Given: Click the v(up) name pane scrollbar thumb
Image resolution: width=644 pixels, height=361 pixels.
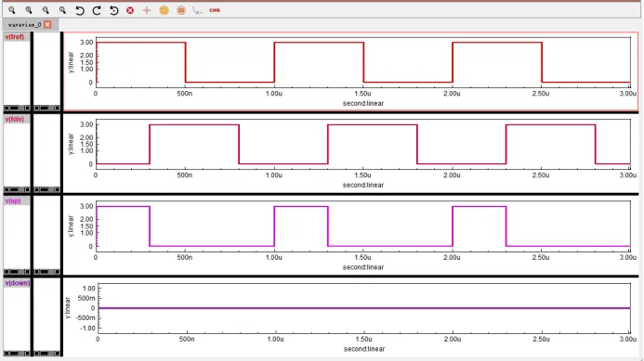Looking at the screenshot, I should (14, 272).
